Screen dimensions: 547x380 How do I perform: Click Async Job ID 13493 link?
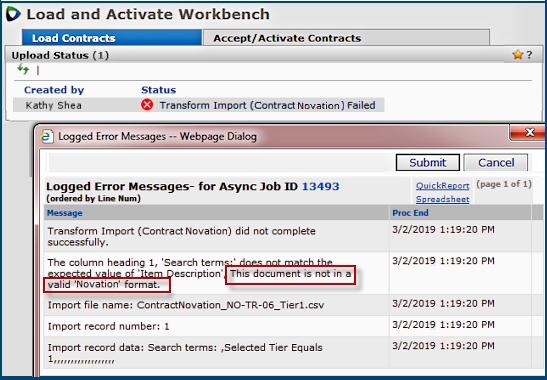tap(320, 186)
